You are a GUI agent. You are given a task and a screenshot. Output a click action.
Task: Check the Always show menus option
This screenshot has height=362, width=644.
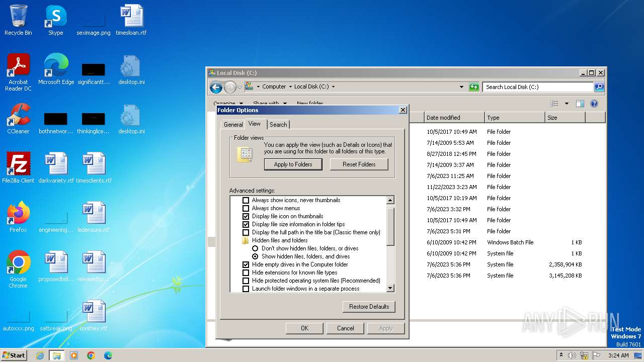pos(246,208)
